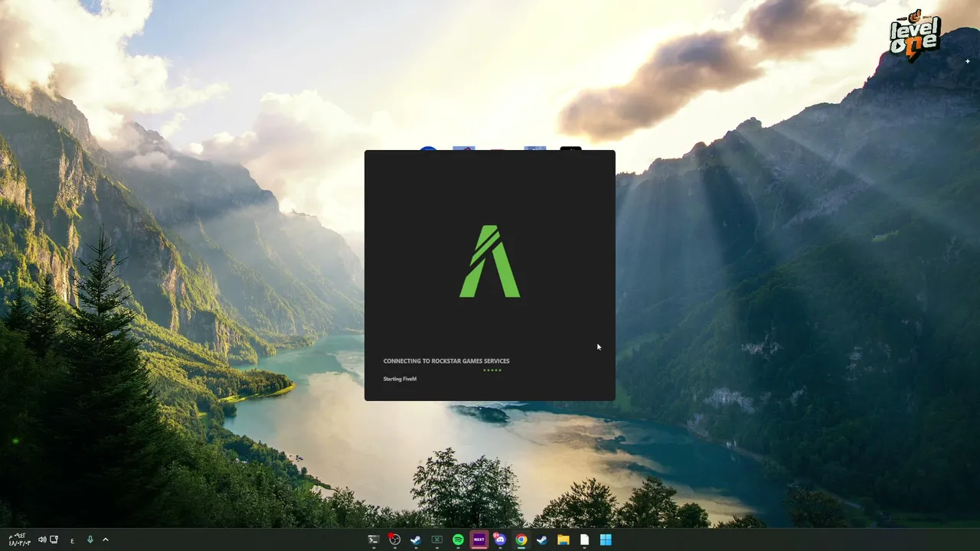Open the taskbar clock and date
Screen dimensions: 980x551
19,540
